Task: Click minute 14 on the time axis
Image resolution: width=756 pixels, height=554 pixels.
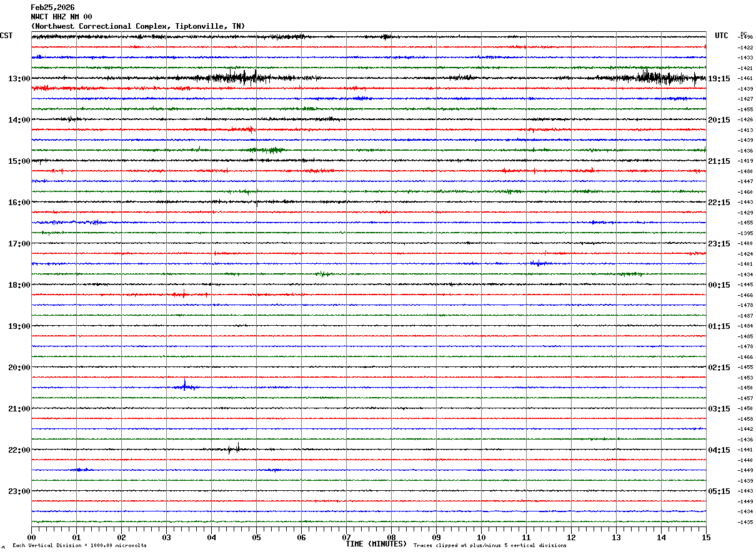Action: (x=661, y=537)
